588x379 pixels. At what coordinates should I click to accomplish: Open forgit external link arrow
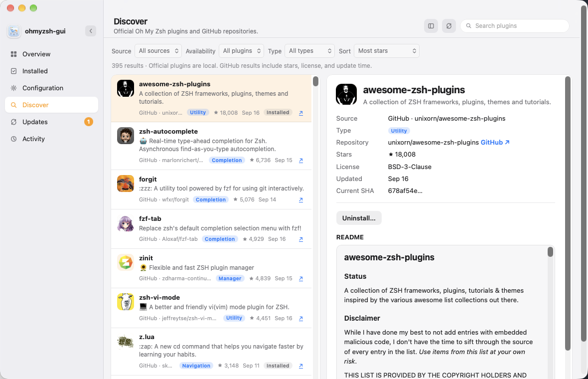tap(301, 200)
